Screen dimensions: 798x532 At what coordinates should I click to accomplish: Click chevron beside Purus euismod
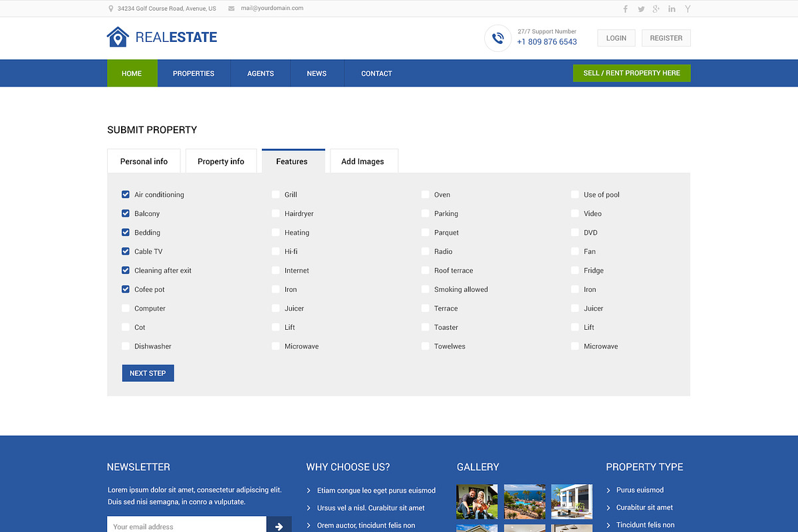point(608,490)
